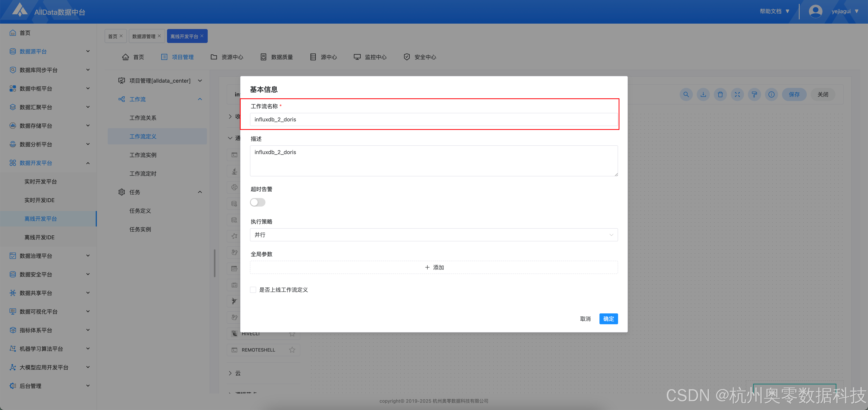
Task: Open 工作流实例 in side menu
Action: click(143, 155)
